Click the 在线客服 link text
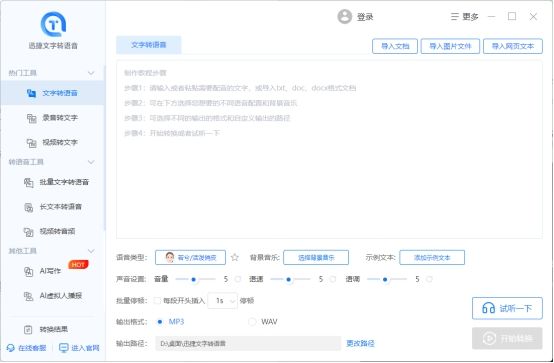Image resolution: width=554 pixels, height=363 pixels. pos(32,348)
